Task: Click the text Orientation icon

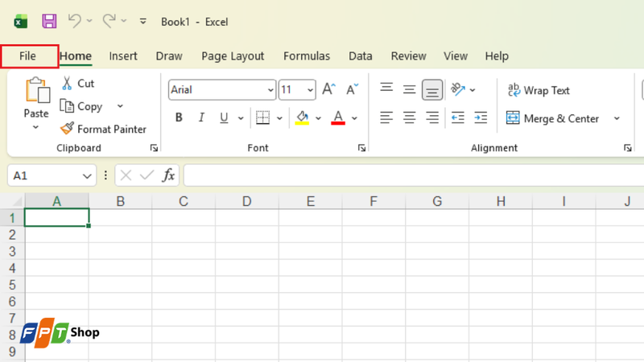Action: point(458,89)
